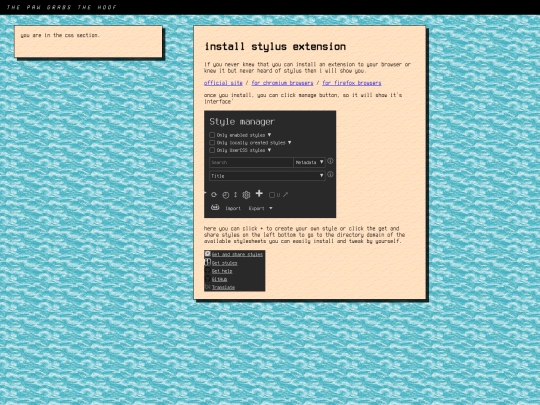540x405 pixels.
Task: Click the Get and share styles link
Action: [x=237, y=255]
